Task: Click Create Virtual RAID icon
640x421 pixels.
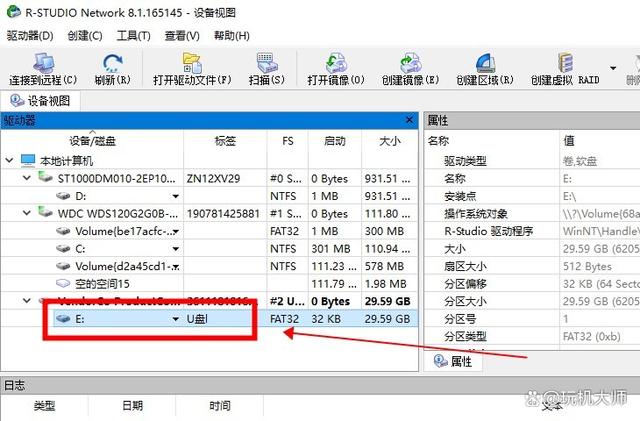Action: [x=565, y=69]
